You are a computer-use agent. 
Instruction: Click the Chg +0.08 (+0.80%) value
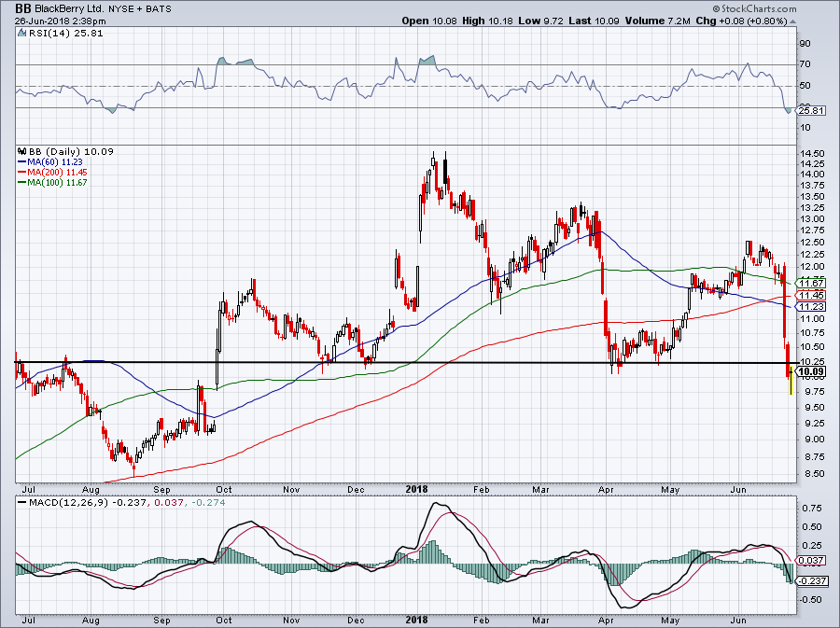pos(741,21)
